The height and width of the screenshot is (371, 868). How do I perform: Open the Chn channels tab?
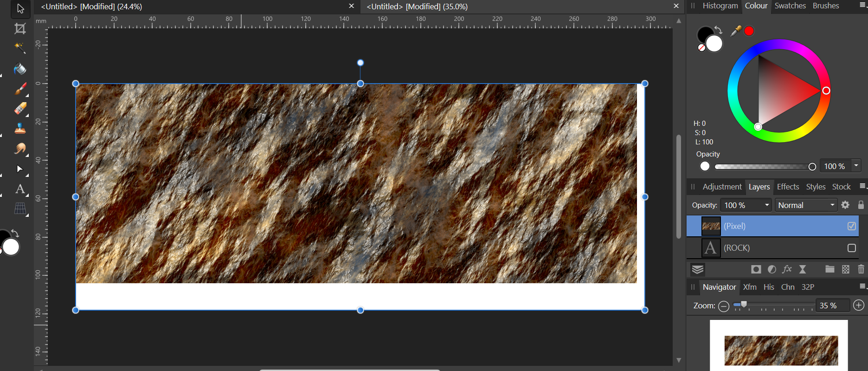click(x=788, y=287)
